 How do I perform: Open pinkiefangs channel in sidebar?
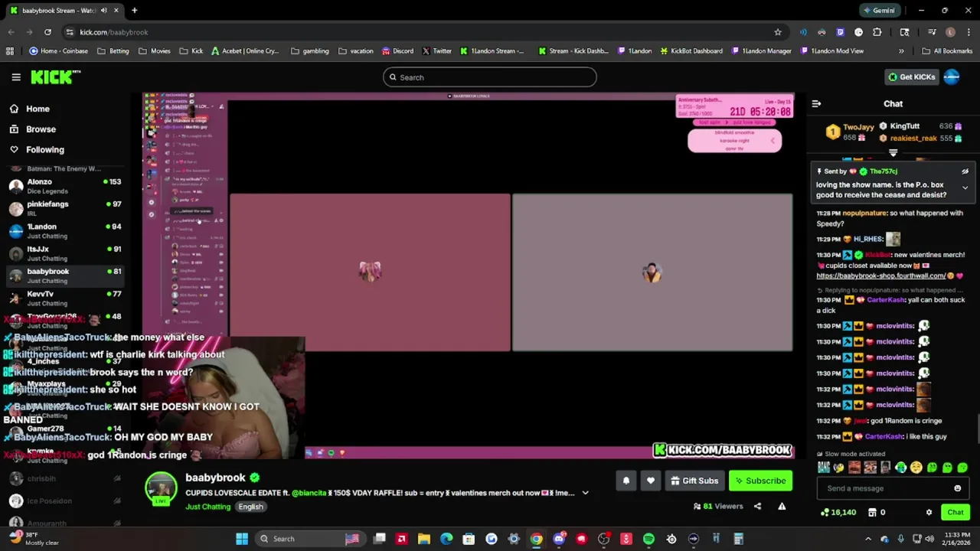click(x=65, y=208)
